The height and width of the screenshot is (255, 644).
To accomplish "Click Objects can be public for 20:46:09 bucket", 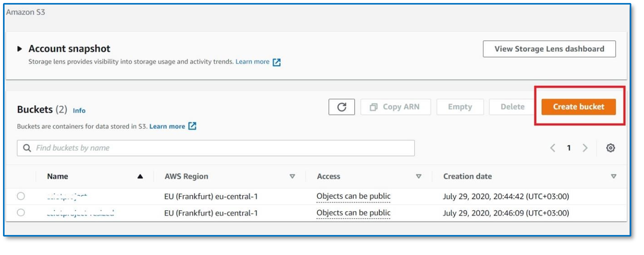I will [353, 213].
